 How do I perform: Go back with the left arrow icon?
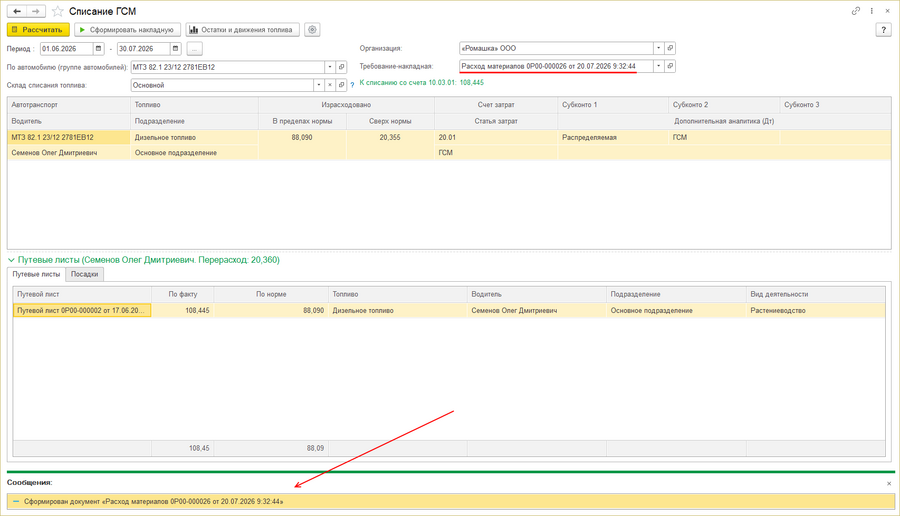(17, 11)
